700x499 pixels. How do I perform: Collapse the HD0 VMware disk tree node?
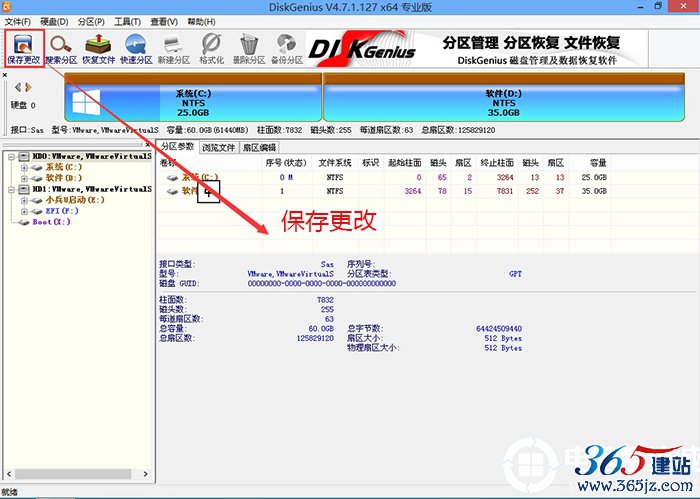point(11,157)
